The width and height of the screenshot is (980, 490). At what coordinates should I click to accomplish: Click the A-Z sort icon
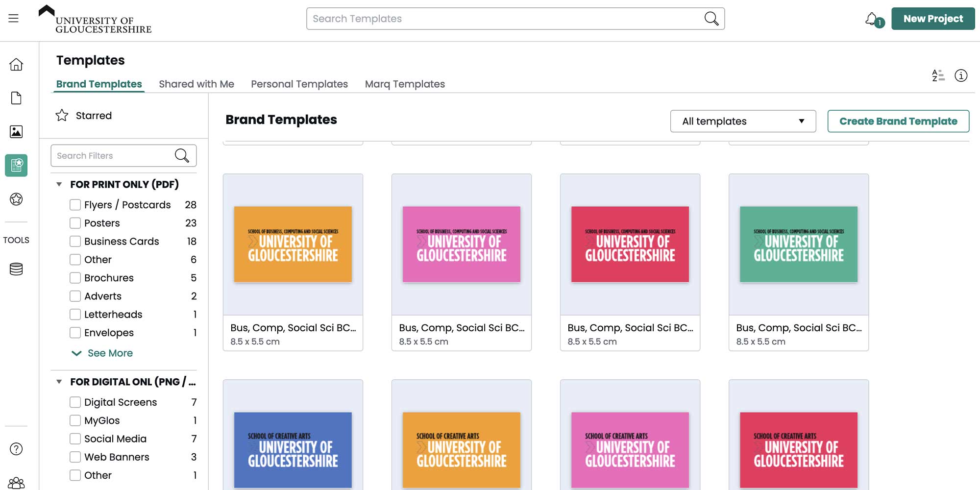pyautogui.click(x=938, y=75)
